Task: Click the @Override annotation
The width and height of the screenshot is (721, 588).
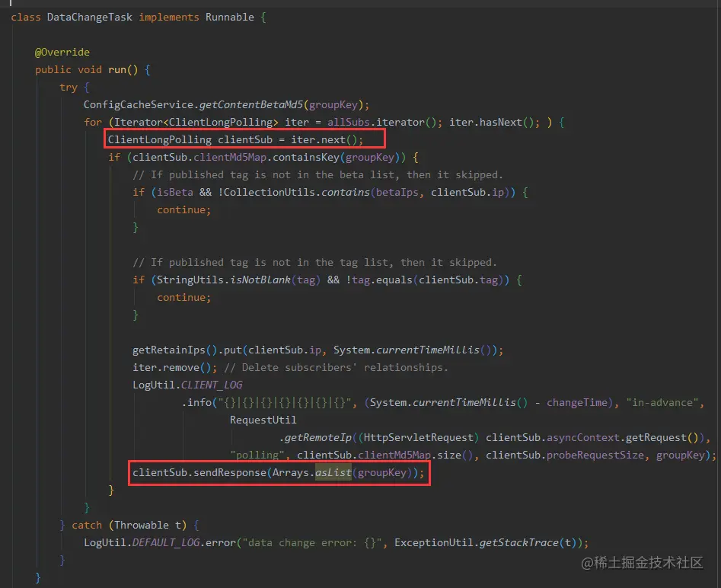Action: [x=62, y=52]
